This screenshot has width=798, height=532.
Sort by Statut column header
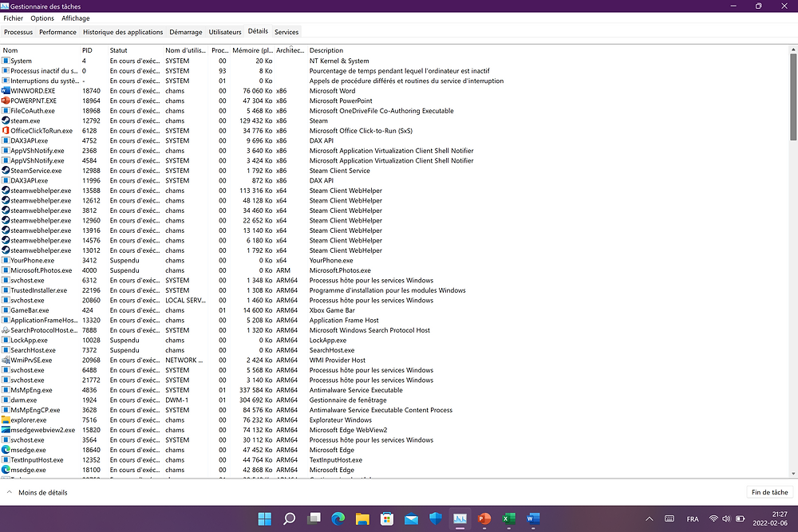(x=136, y=50)
